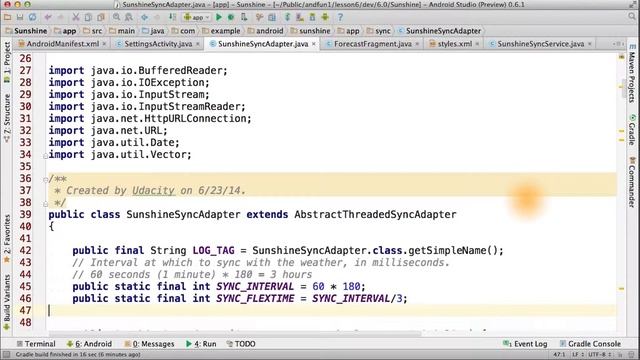Save all files with the floppy disk icon

coord(20,17)
